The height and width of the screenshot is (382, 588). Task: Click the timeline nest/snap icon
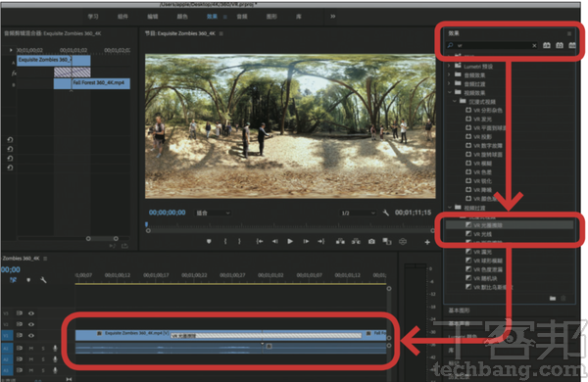(13, 280)
